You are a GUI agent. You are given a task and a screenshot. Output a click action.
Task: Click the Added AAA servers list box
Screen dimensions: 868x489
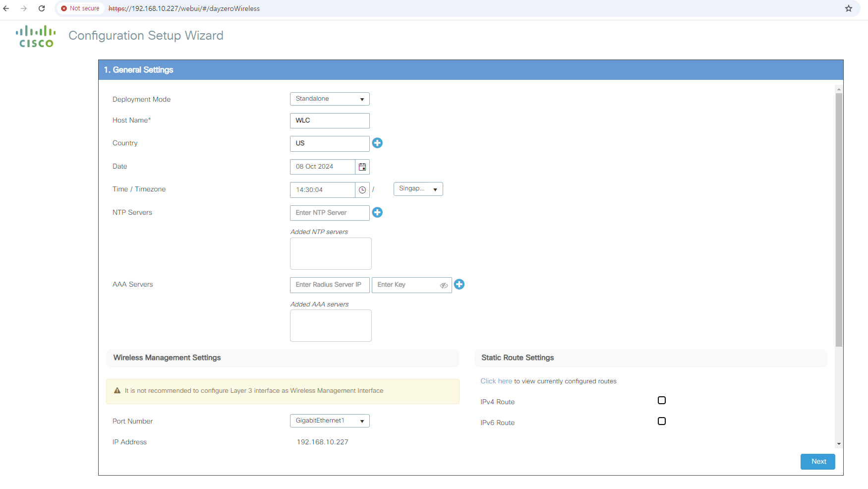[331, 325]
